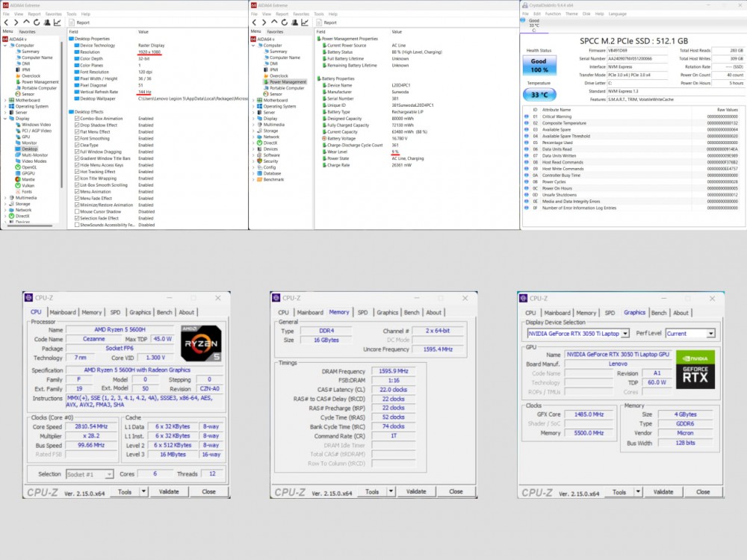This screenshot has width=747, height=560.
Task: Click the Close button in the Graphics CPU-Z window
Action: coord(703,492)
